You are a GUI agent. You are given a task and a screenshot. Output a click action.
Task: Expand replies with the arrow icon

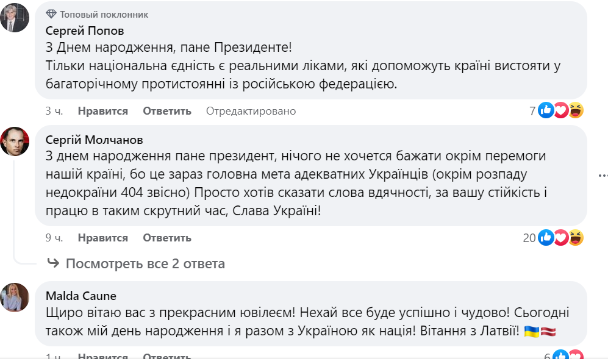[54, 263]
